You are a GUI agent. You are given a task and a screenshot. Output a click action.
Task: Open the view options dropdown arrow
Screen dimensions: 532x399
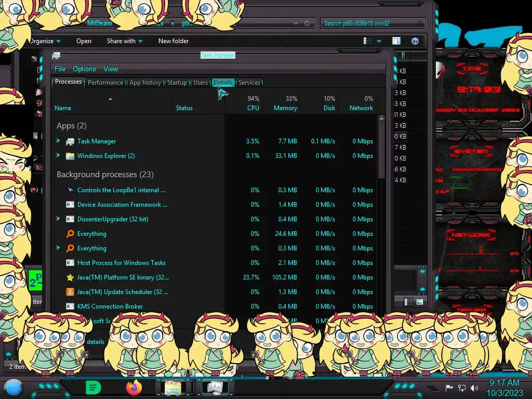coord(379,41)
